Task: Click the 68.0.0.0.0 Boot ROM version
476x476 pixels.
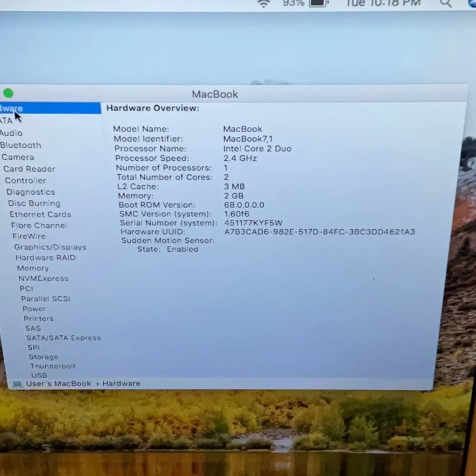Action: click(x=244, y=205)
